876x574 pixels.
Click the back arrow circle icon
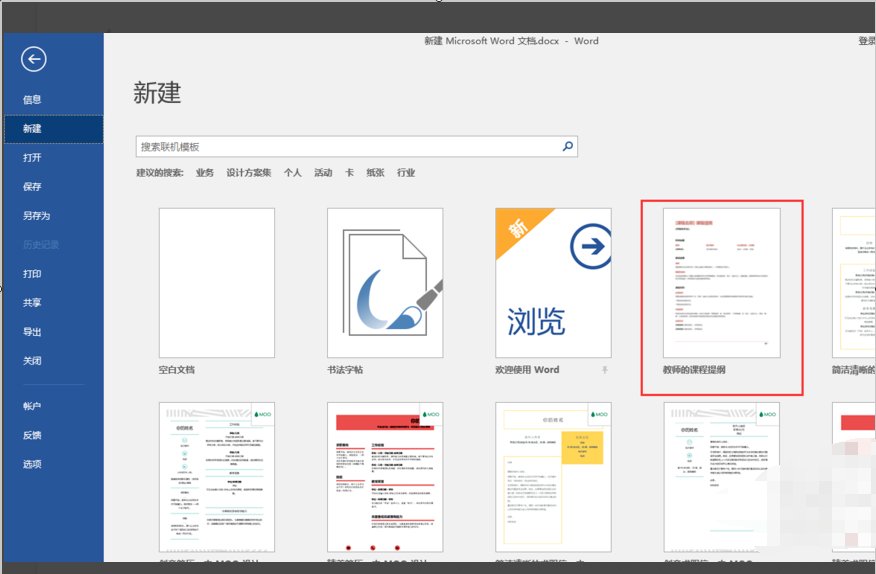pos(34,59)
